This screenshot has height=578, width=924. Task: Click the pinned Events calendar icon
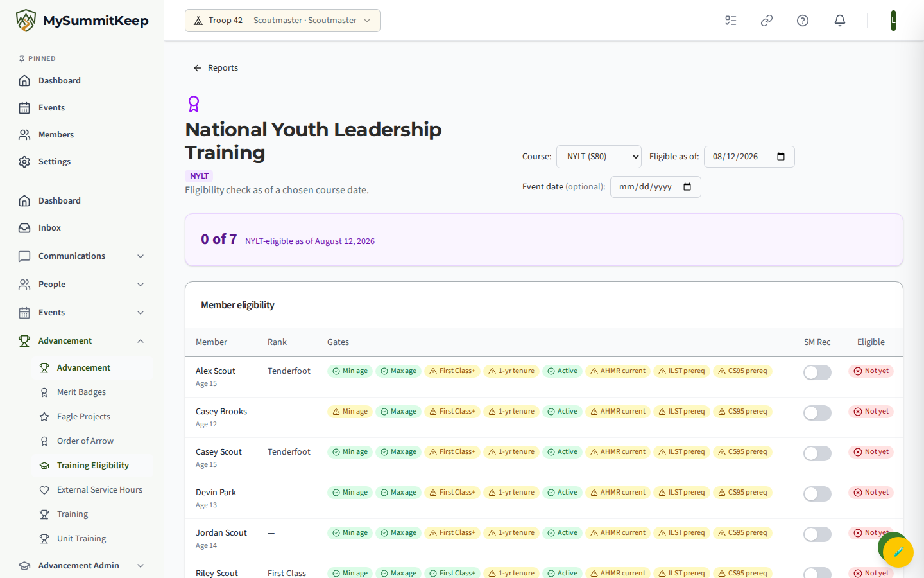[24, 108]
